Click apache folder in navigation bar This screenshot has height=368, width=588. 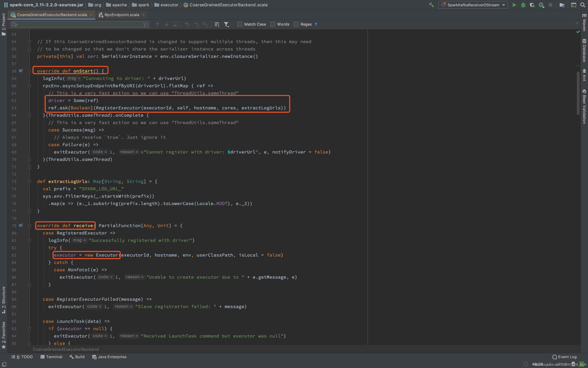point(117,5)
